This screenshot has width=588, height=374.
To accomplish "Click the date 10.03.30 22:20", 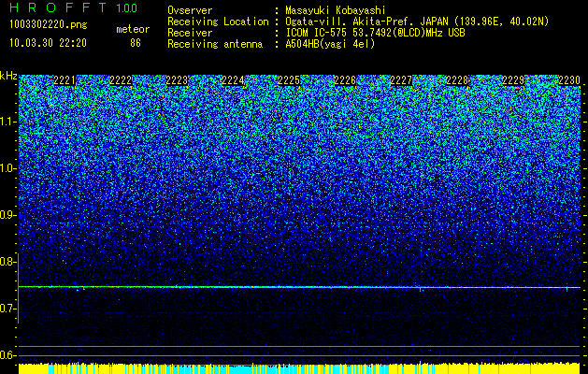I will (x=49, y=43).
